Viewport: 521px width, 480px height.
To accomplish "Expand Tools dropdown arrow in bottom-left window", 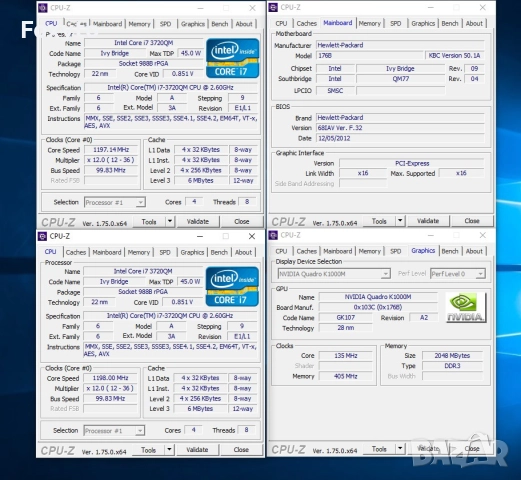I will tap(169, 450).
